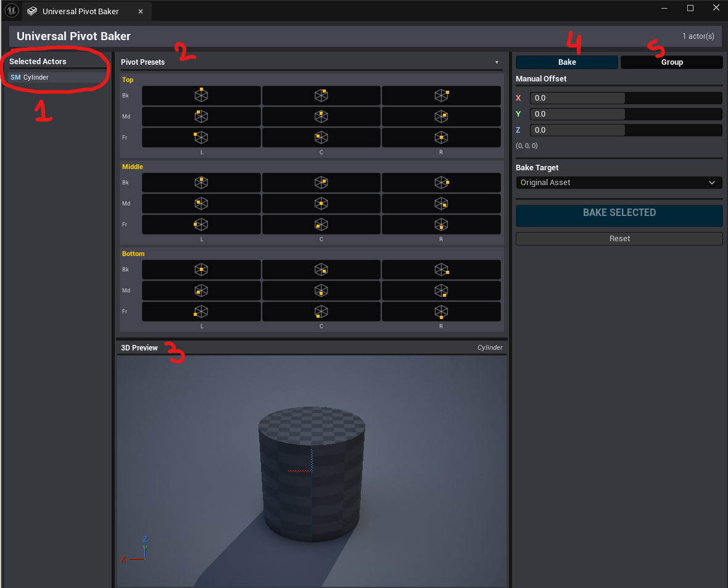Click the Manual Offset heading
Image resolution: width=728 pixels, height=588 pixels.
[x=541, y=79]
